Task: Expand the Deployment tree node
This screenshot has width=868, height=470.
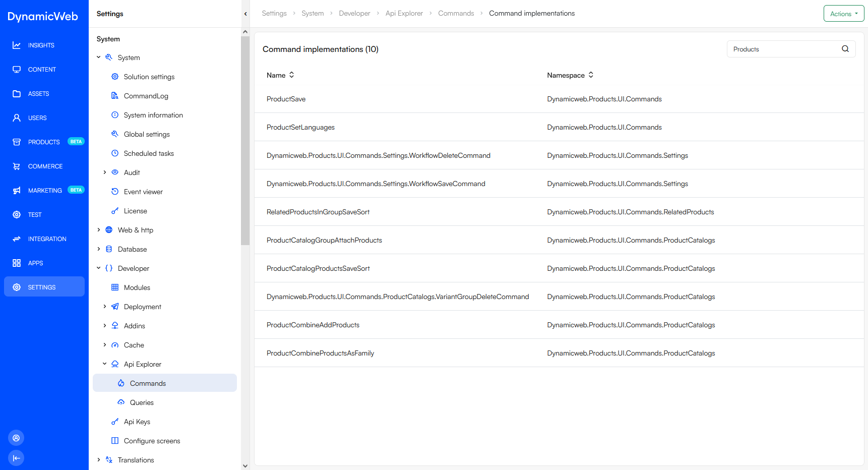Action: coord(105,307)
